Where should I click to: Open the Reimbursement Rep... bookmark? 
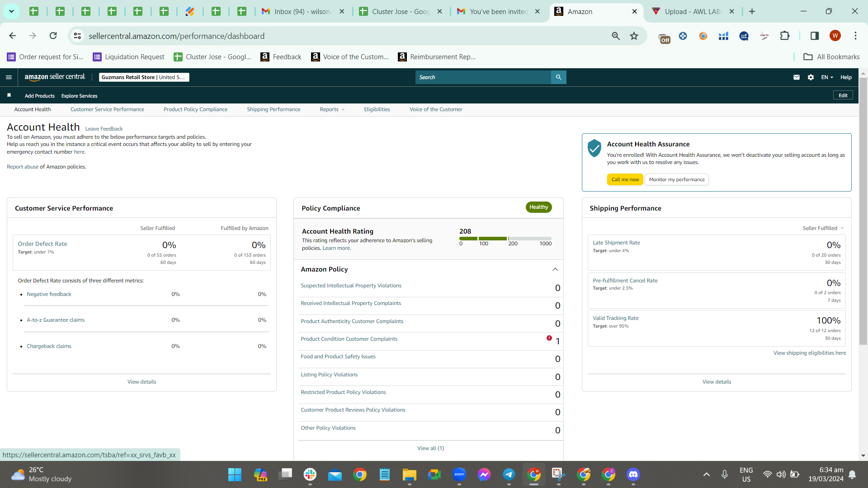point(436,56)
